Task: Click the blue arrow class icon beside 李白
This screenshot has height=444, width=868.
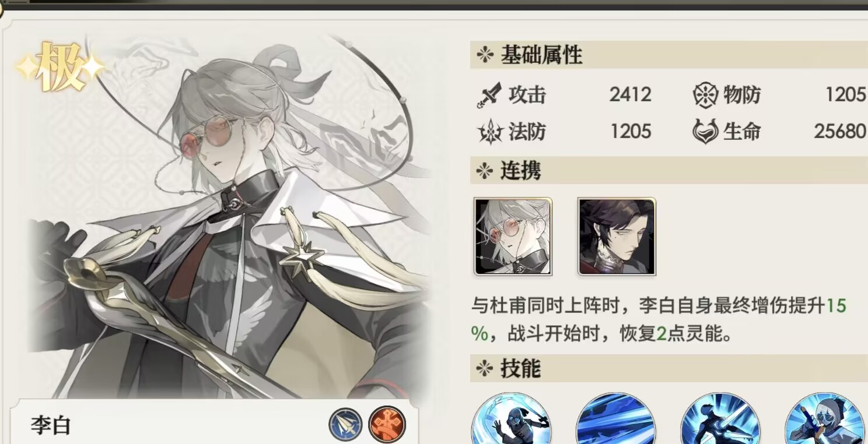Action: click(x=345, y=424)
